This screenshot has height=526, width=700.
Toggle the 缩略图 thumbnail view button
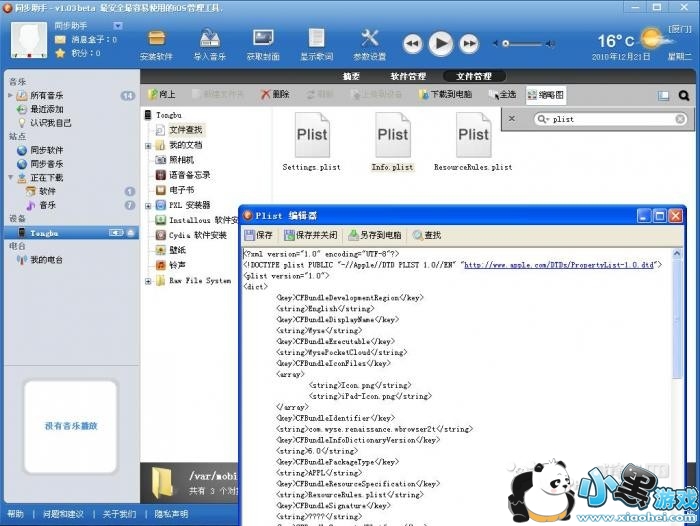[546, 95]
